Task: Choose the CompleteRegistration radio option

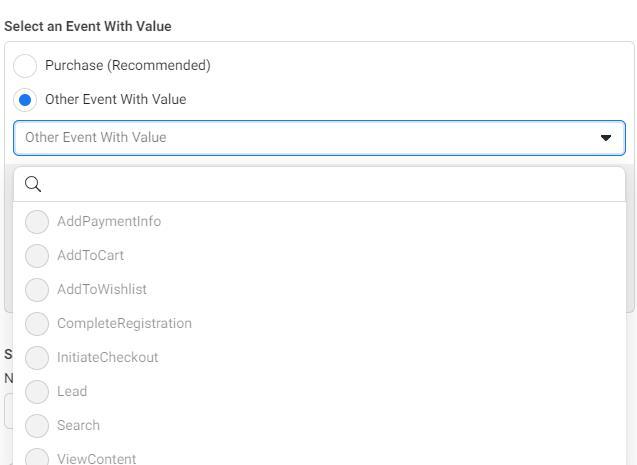Action: point(37,324)
